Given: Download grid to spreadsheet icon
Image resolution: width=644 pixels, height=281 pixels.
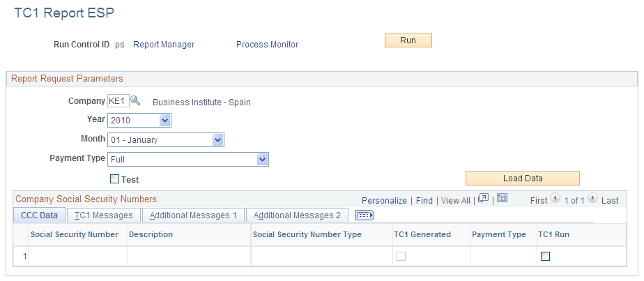Looking at the screenshot, I should coord(502,198).
